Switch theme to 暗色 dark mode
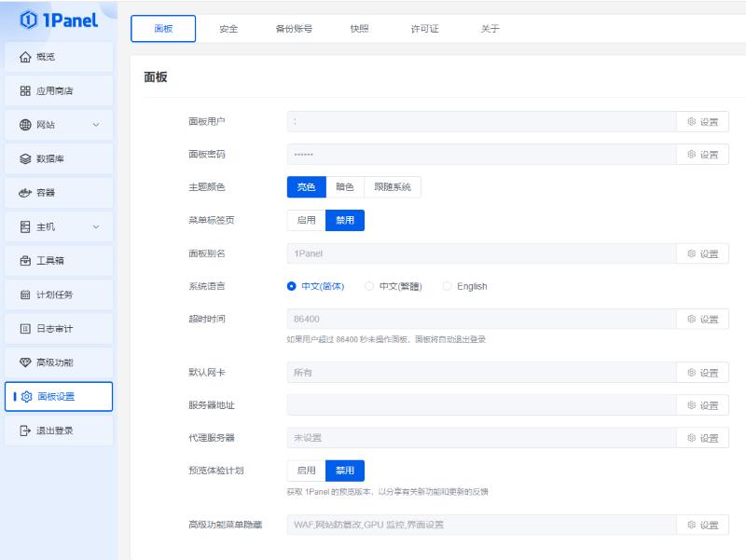This screenshot has height=560, width=746. click(x=346, y=186)
